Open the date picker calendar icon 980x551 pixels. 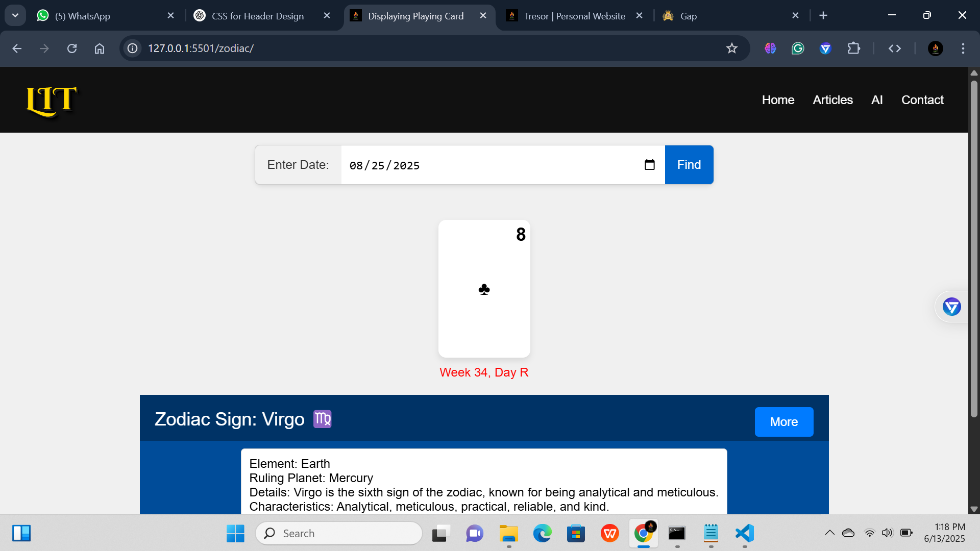[649, 165]
